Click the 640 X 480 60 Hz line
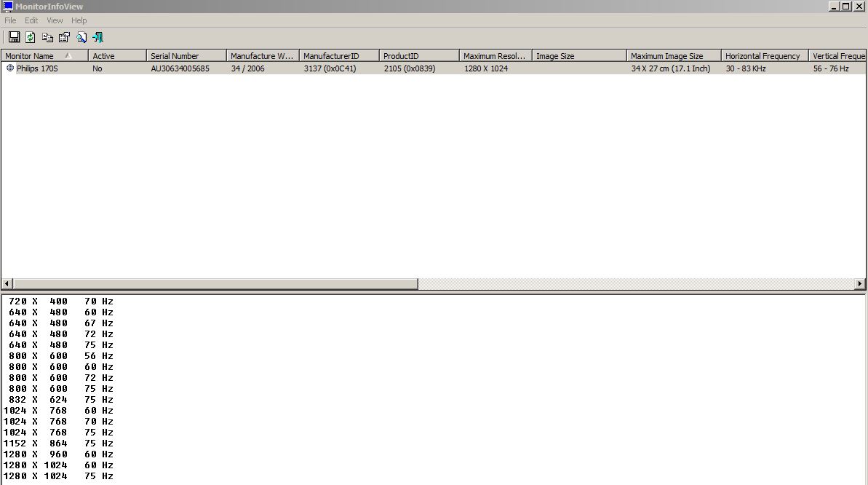 (x=61, y=312)
